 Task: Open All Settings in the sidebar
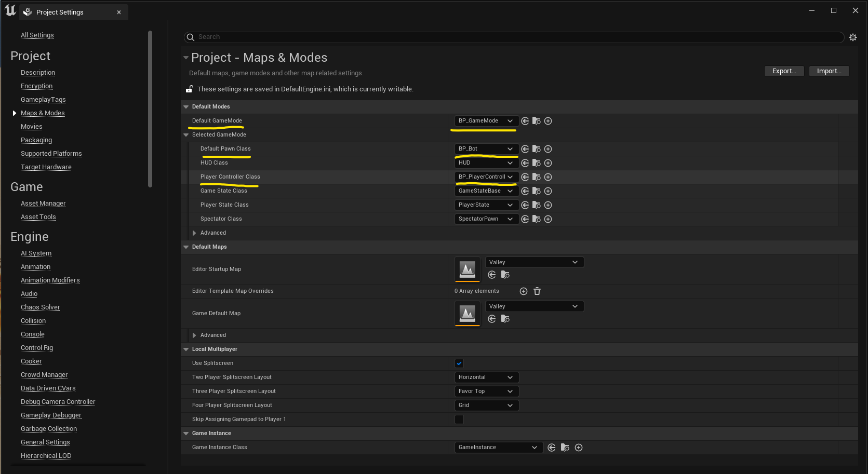(37, 35)
